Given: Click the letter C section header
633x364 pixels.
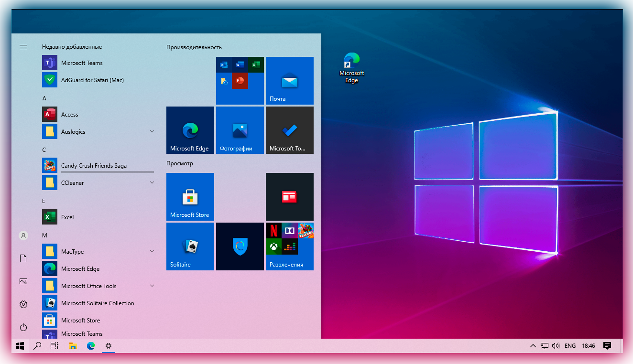Looking at the screenshot, I should click(44, 150).
